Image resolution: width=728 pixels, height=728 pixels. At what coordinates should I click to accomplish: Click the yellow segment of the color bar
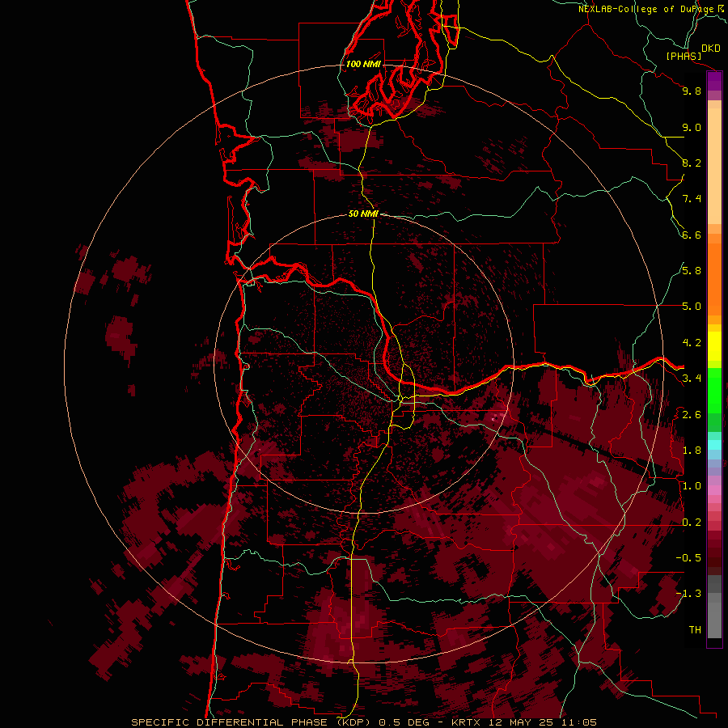pyautogui.click(x=714, y=346)
